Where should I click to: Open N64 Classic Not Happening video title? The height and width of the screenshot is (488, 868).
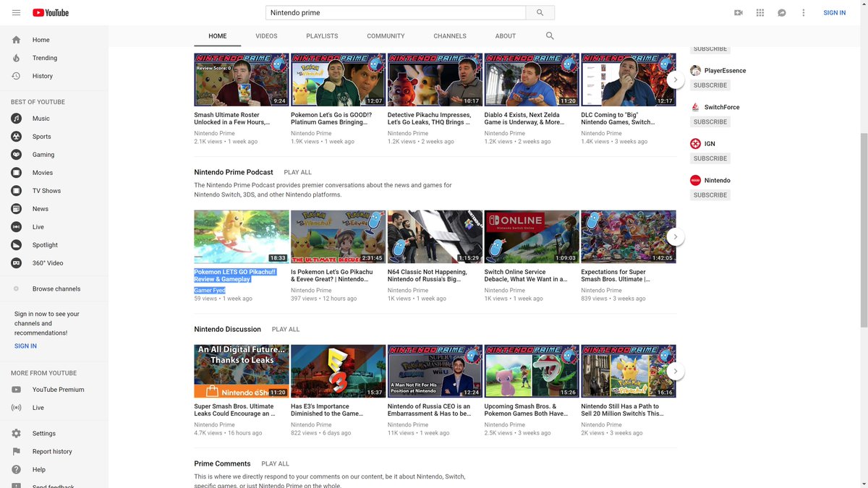coord(428,275)
